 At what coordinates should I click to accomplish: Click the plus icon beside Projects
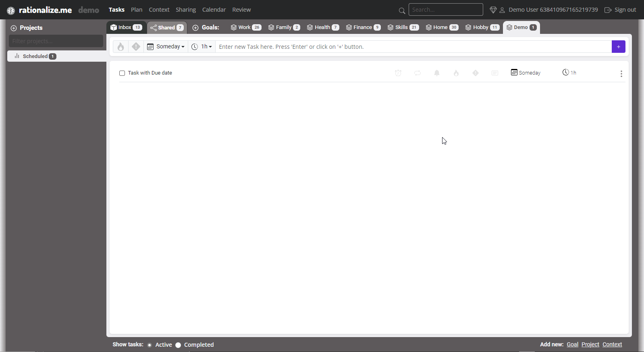pos(14,28)
